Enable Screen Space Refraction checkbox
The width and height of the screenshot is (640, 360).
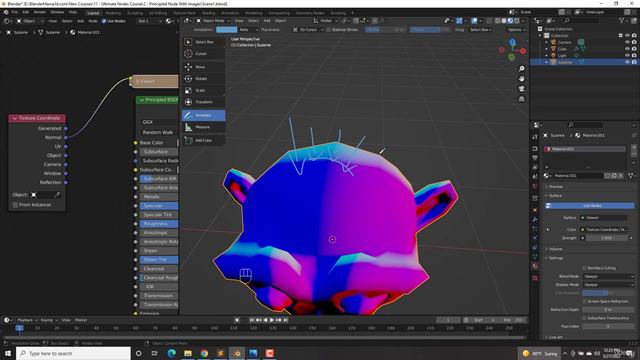(x=584, y=301)
